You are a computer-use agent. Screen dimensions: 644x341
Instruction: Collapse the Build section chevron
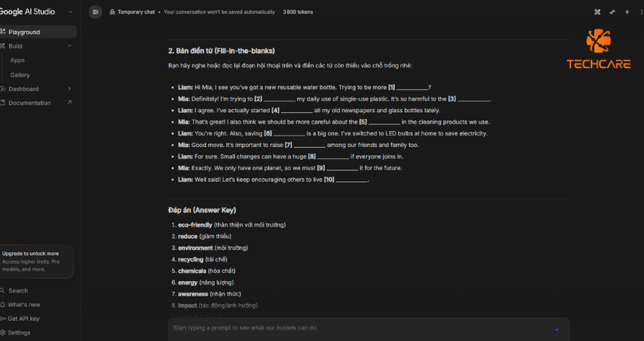click(70, 45)
